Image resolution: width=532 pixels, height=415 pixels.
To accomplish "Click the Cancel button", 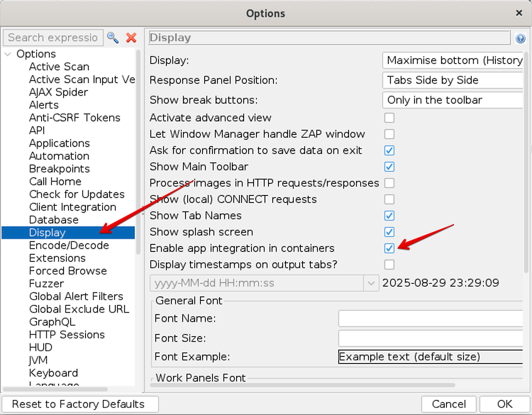I will (448, 404).
